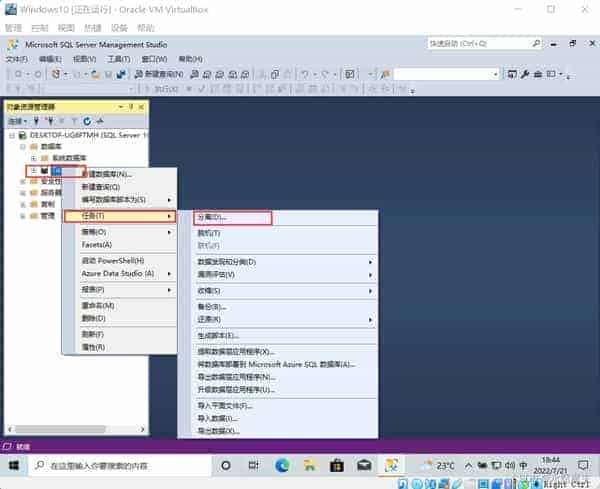
Task: Open the 帮助(H) Help menu in SSMS
Action: click(x=191, y=59)
